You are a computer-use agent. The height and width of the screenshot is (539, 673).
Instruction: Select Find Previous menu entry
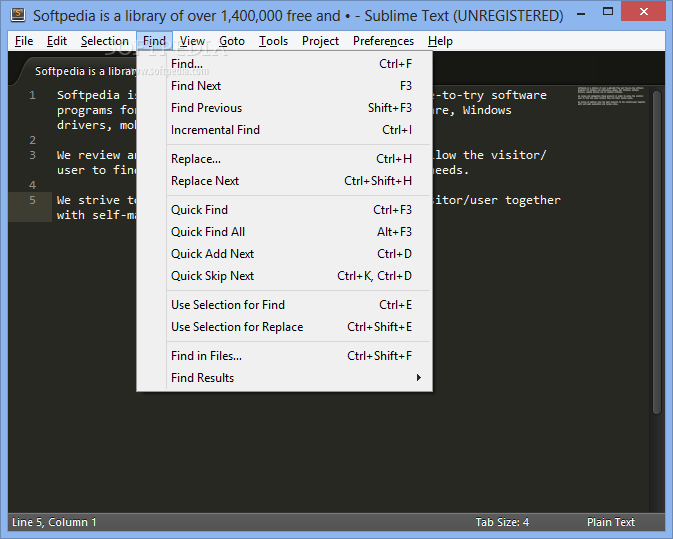point(285,108)
